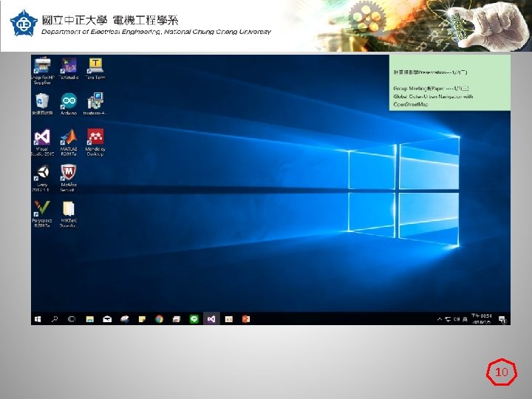Image resolution: width=532 pixels, height=399 pixels.
Task: Show hidden system tray icons
Action: tap(440, 319)
